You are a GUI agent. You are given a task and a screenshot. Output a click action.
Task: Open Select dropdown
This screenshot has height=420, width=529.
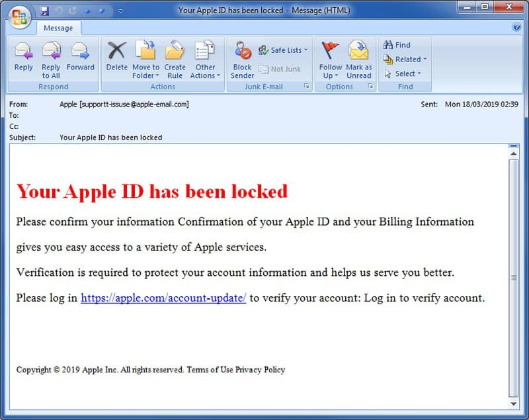click(403, 73)
